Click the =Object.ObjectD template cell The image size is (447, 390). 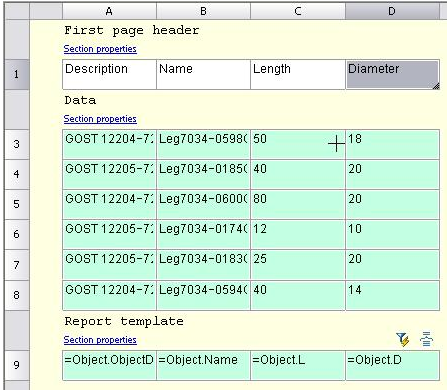(109, 365)
